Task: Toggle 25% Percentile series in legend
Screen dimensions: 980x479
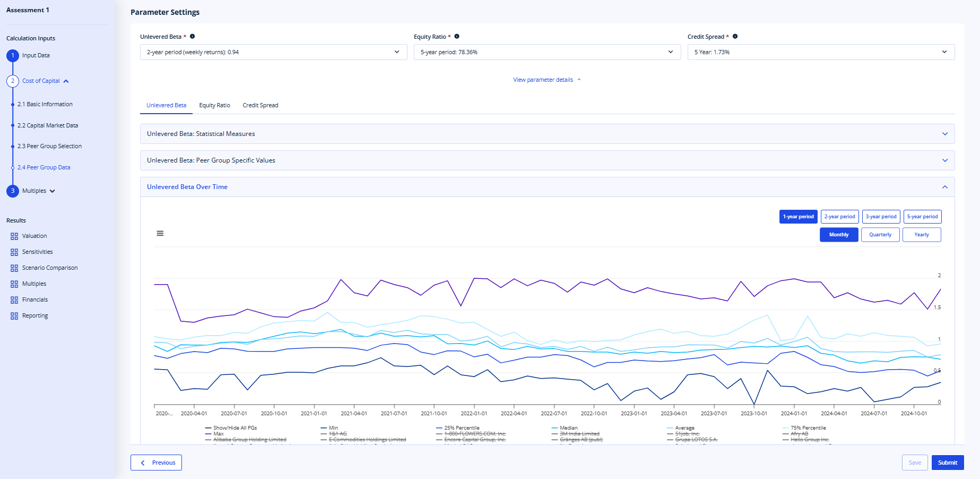Action: (x=458, y=427)
